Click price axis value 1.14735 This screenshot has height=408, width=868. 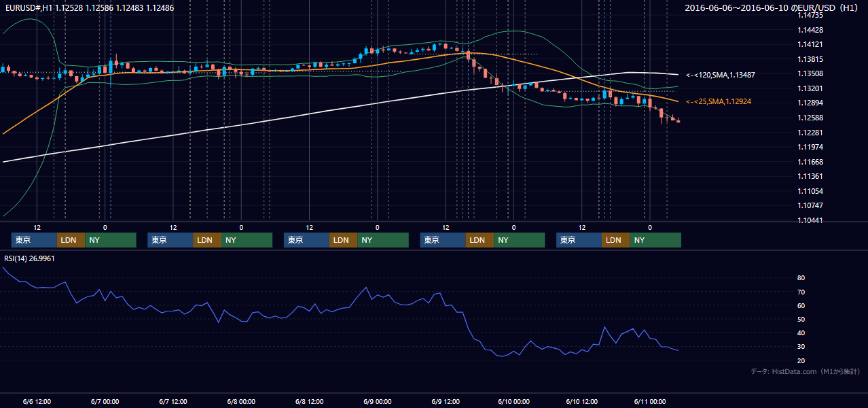pyautogui.click(x=810, y=15)
